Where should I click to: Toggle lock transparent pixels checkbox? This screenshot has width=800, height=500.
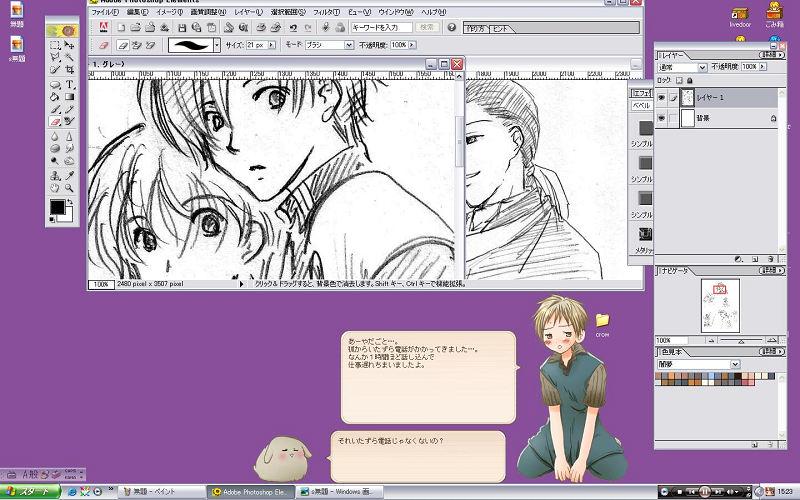click(x=679, y=80)
